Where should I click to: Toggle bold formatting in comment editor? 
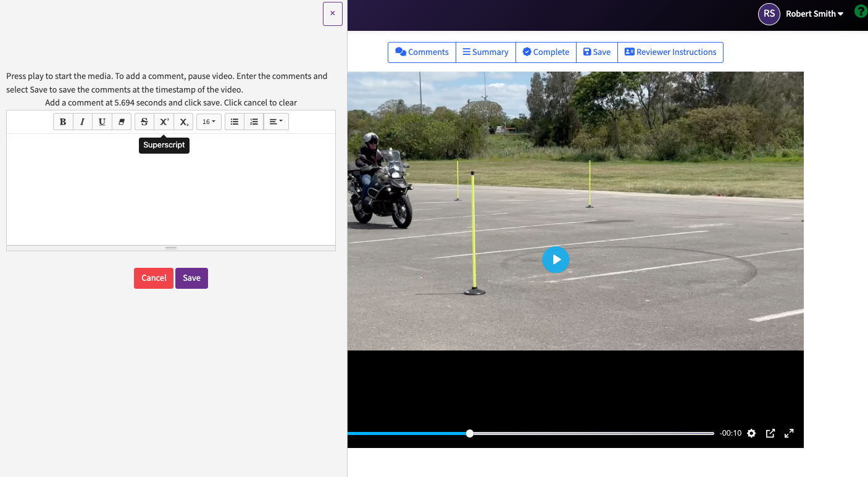[63, 122]
